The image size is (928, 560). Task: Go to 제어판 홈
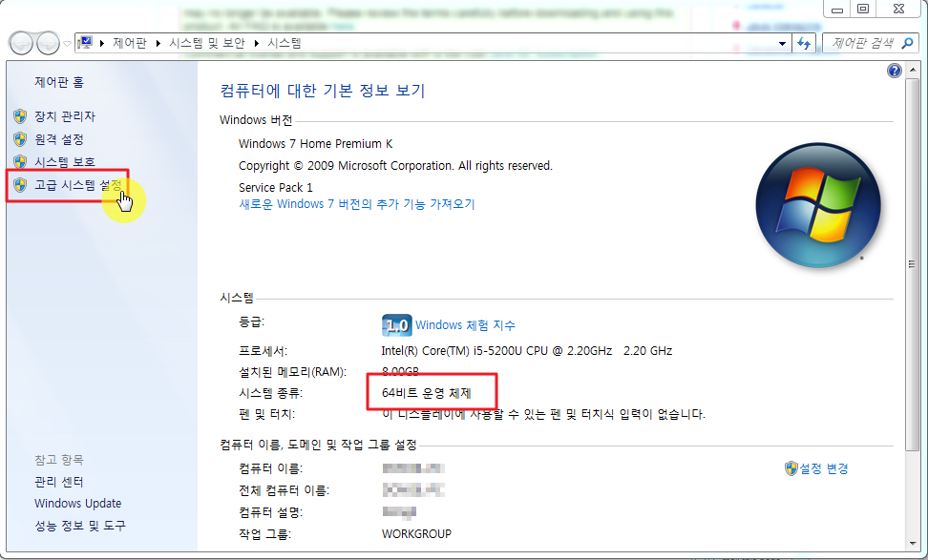[59, 82]
